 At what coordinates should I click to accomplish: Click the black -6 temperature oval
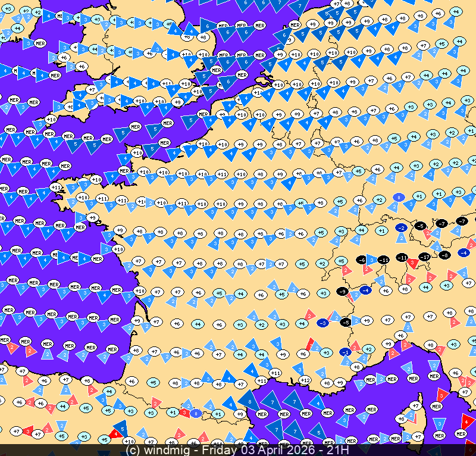pos(361,260)
